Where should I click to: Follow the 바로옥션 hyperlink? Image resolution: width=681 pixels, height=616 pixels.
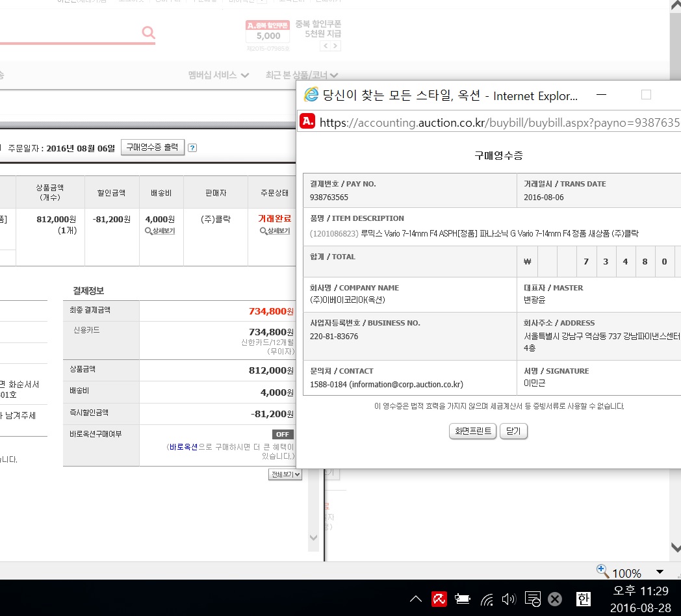pos(183,446)
